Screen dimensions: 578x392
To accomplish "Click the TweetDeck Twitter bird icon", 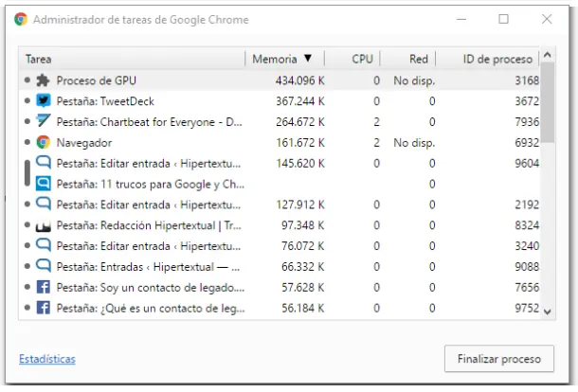I will pos(44,100).
